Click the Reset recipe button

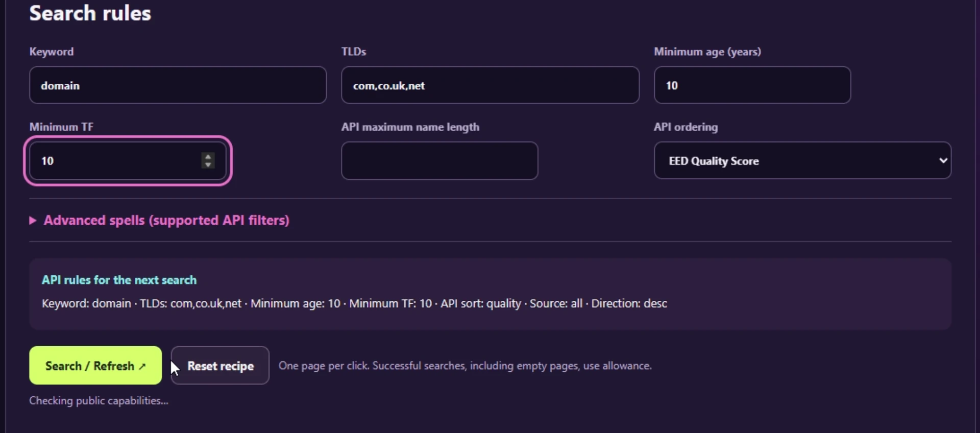pos(220,366)
